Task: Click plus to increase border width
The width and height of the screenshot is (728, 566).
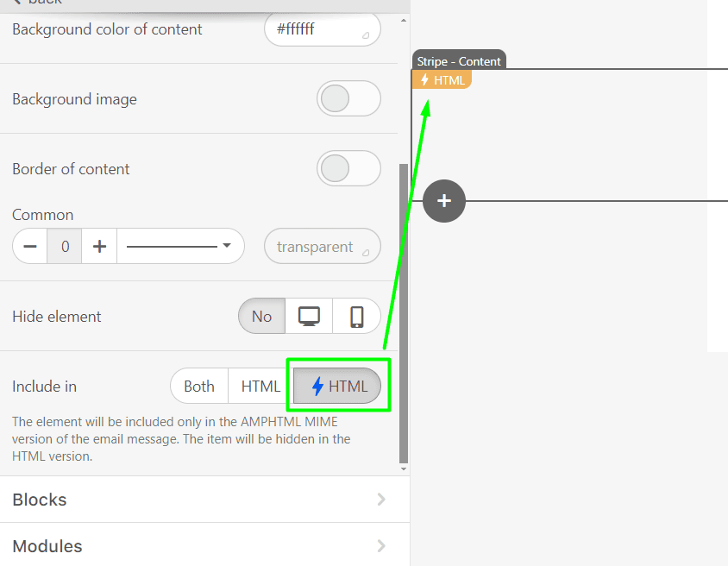Action: pos(98,246)
